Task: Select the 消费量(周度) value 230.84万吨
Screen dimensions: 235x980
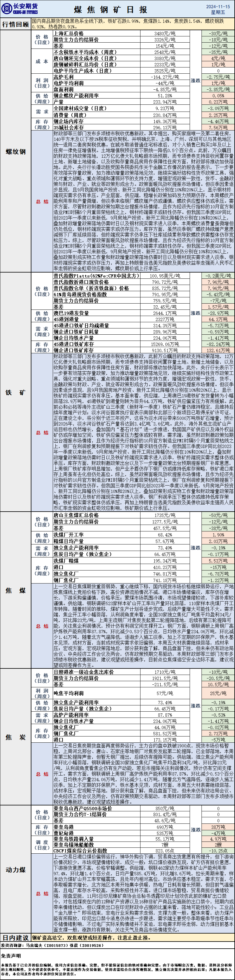Action: click(165, 115)
